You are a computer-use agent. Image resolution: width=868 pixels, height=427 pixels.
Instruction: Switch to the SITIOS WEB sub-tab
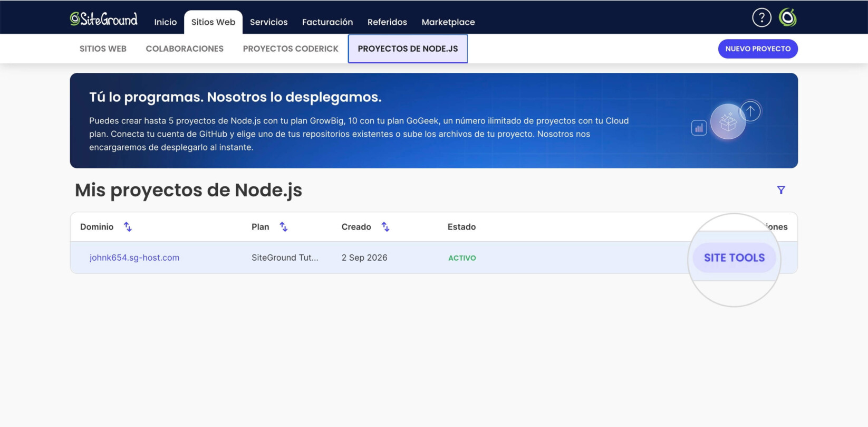pyautogui.click(x=103, y=49)
